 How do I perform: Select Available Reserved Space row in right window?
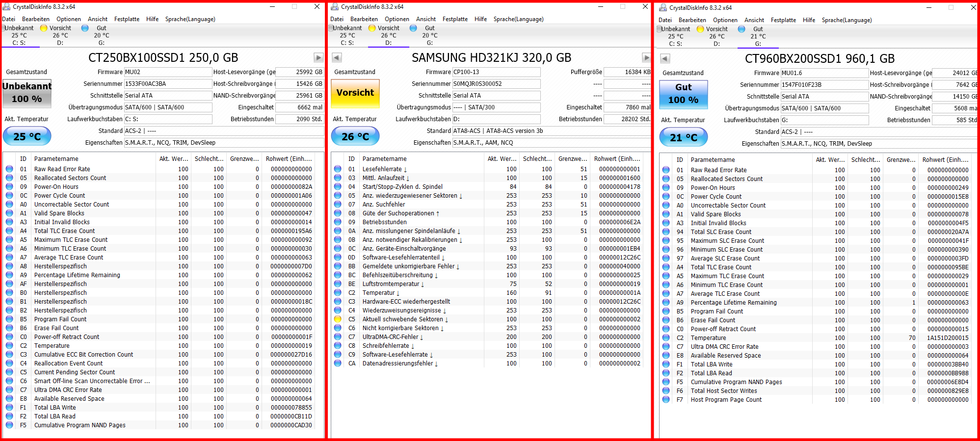point(816,355)
